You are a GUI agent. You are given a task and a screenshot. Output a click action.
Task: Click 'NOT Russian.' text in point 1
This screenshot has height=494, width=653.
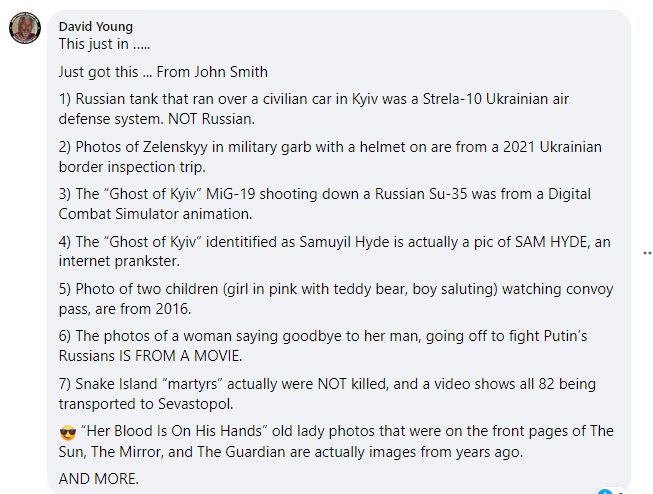211,119
